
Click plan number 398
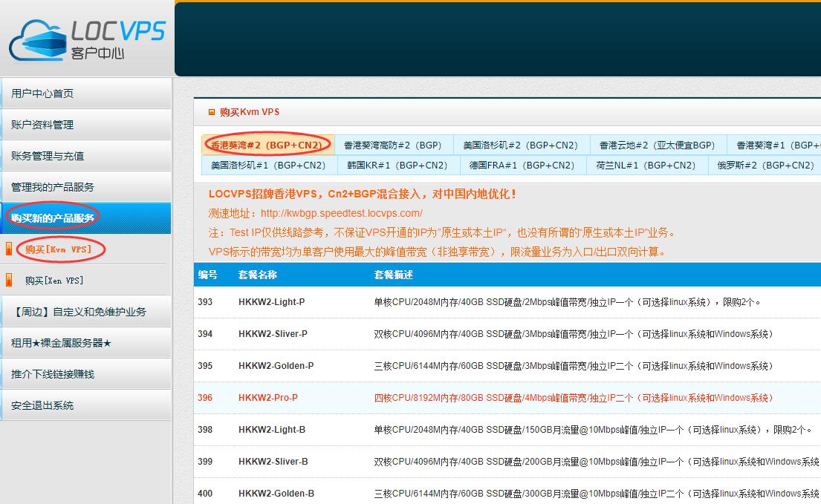205,429
